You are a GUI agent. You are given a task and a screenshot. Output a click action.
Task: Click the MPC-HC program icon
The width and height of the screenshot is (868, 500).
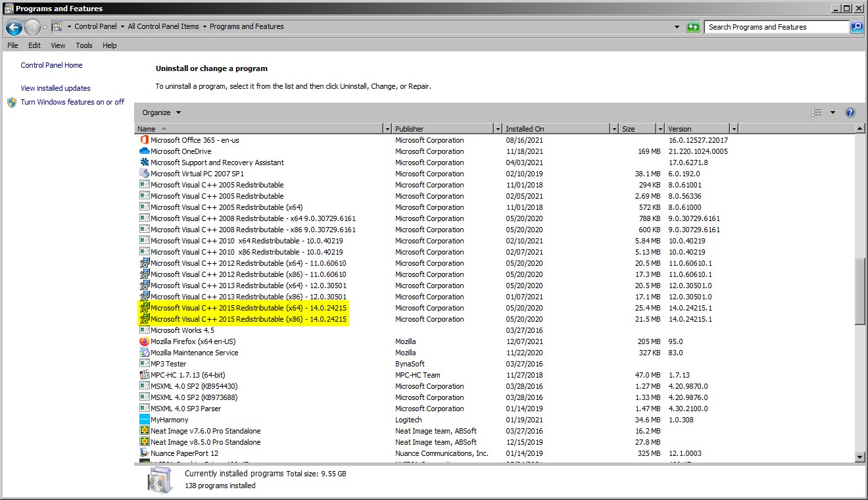pos(145,375)
